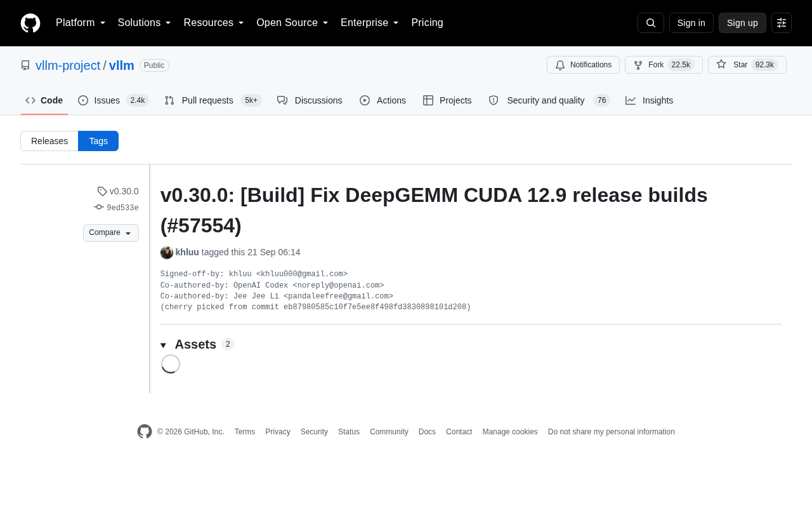The width and height of the screenshot is (812, 508).
Task: Open the Terms footer link
Action: [x=245, y=432]
